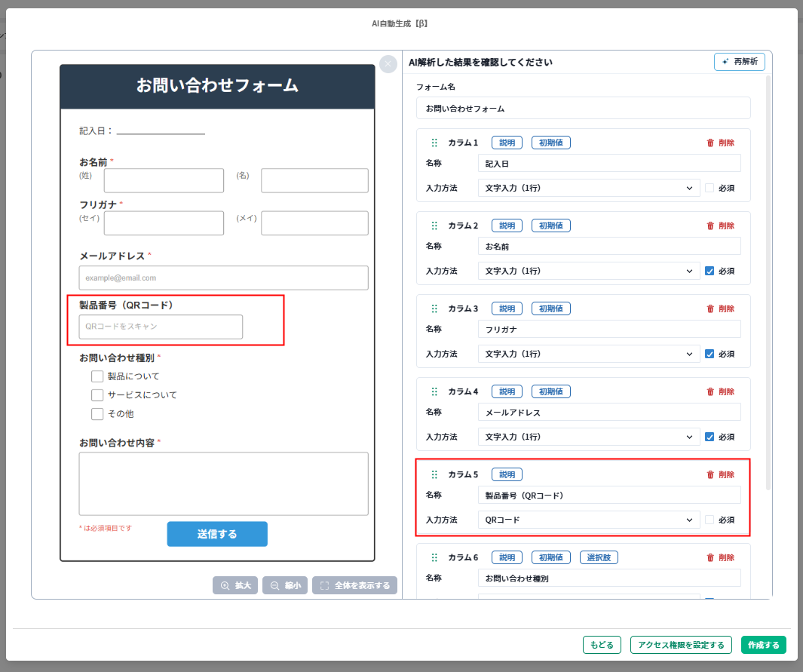Toggle the 必須 checkbox for カラム 5
The height and width of the screenshot is (672, 803).
tap(710, 520)
